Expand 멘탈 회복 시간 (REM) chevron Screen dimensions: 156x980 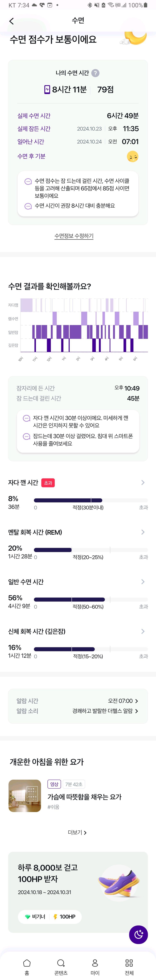click(x=143, y=532)
